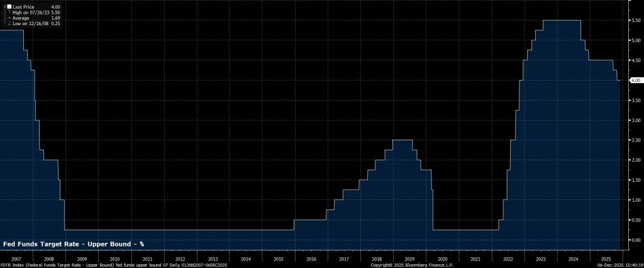Select the Last Price legend entry
The height and width of the screenshot is (268, 644).
tap(22, 6)
